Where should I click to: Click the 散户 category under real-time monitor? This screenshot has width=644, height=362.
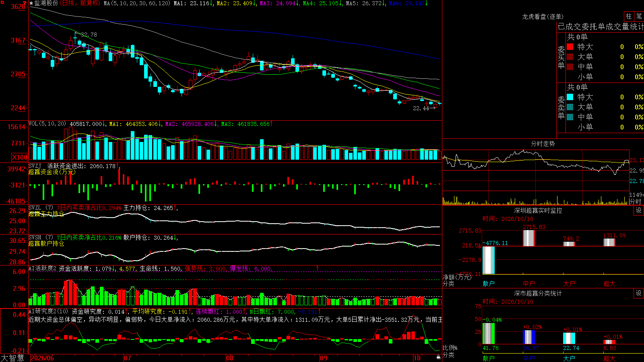[489, 284]
